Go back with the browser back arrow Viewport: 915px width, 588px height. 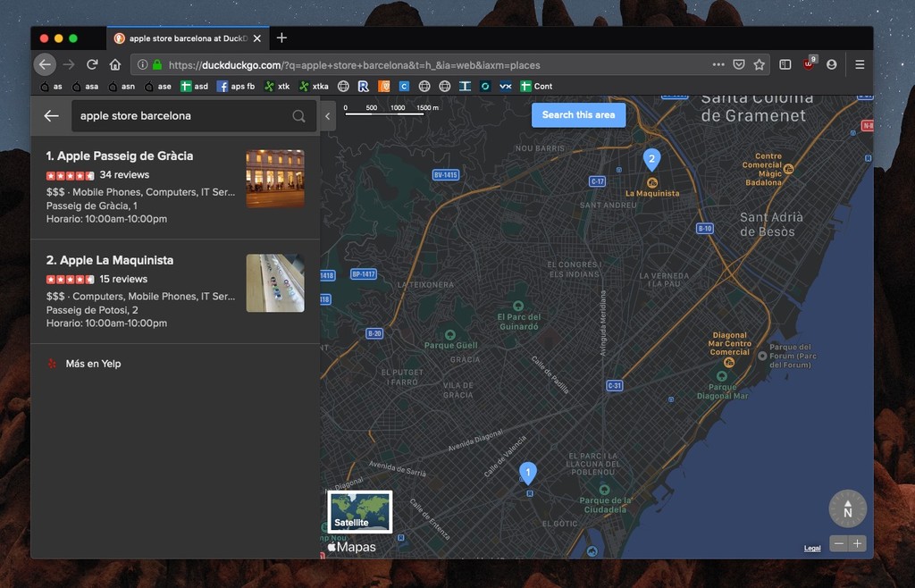pos(45,64)
